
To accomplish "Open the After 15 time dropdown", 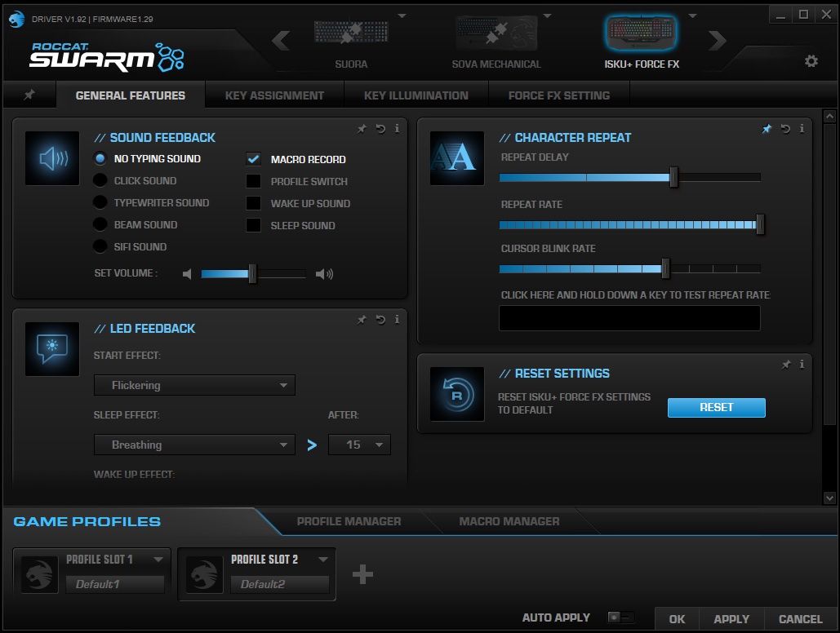I will [x=359, y=445].
